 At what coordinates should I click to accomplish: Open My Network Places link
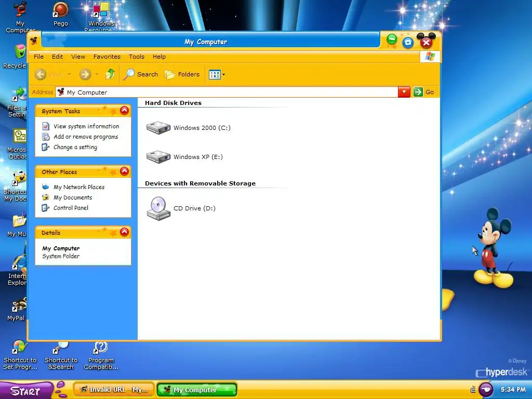coord(79,187)
